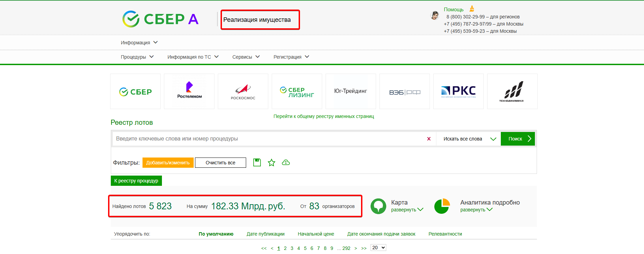
Task: Open the Сбер Лизинг organizer tile
Action: pyautogui.click(x=297, y=91)
